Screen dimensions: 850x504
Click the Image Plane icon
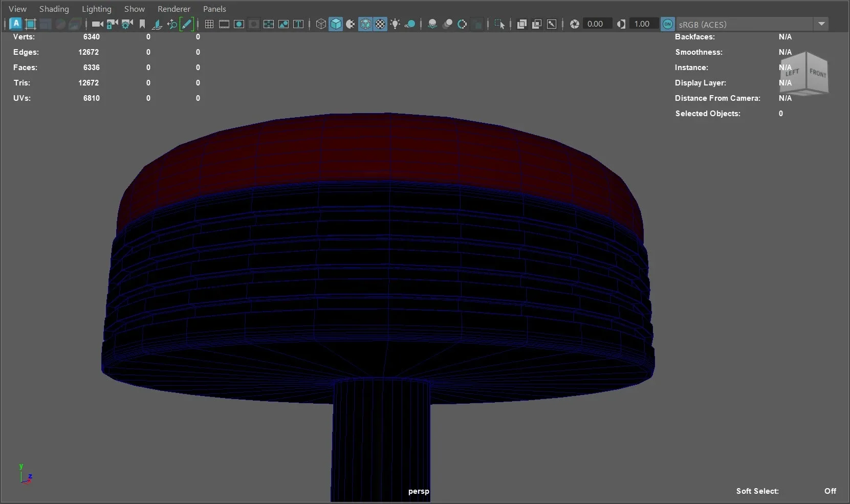157,24
